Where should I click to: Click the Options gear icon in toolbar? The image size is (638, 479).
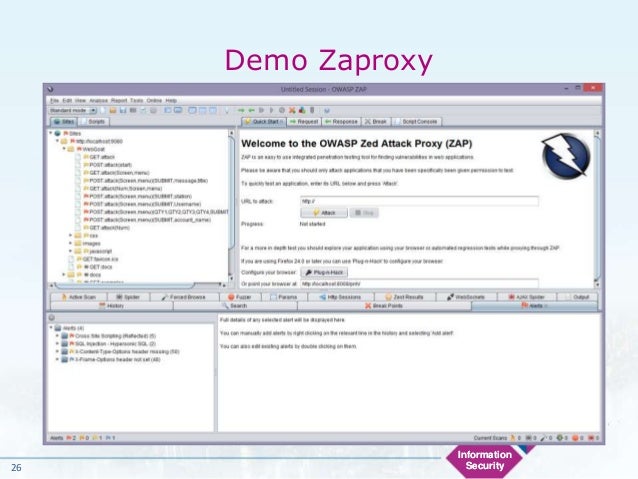[153, 110]
